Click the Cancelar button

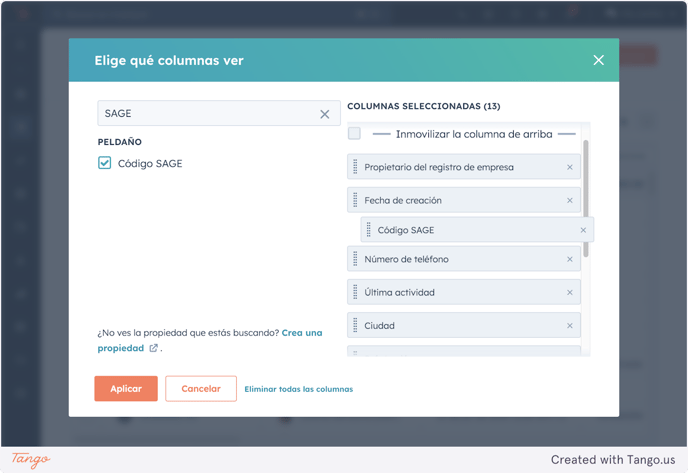coord(201,389)
